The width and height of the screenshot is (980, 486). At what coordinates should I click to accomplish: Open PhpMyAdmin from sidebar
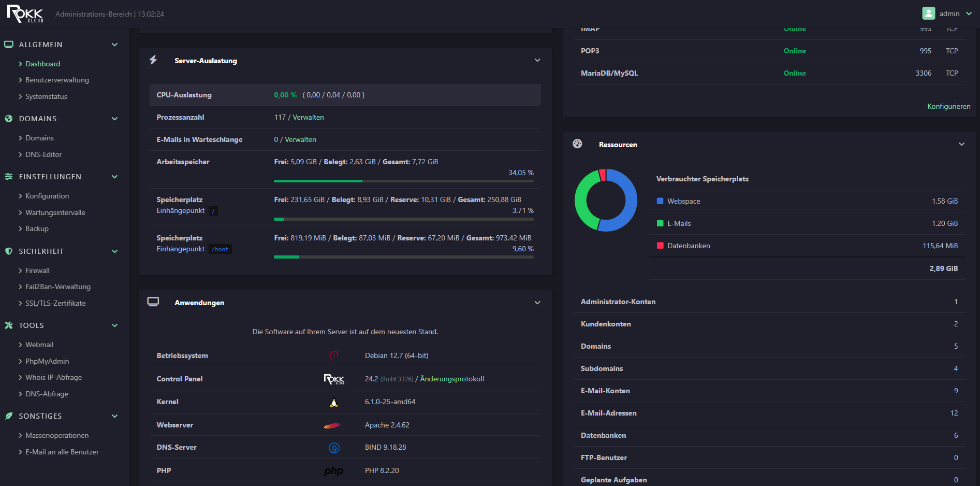point(47,361)
